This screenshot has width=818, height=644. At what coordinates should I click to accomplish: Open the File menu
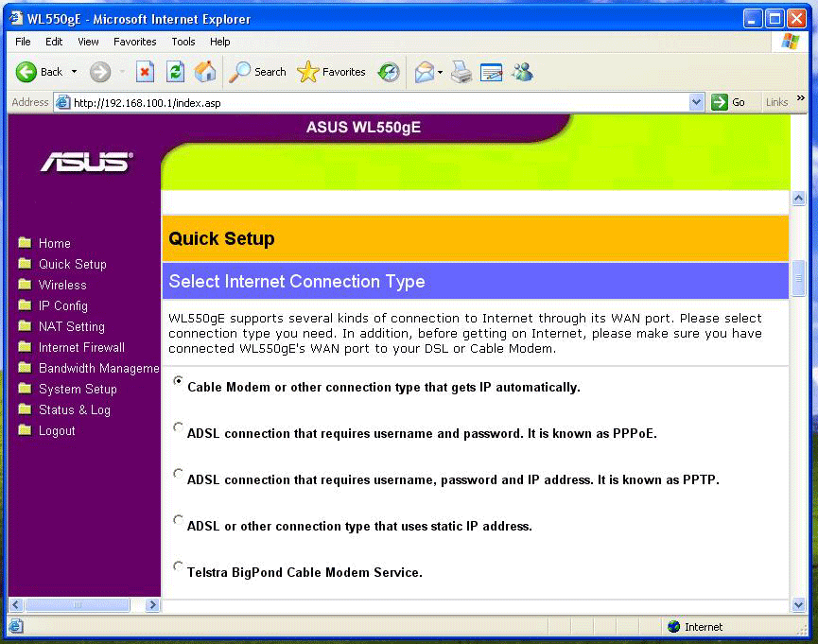[23, 42]
